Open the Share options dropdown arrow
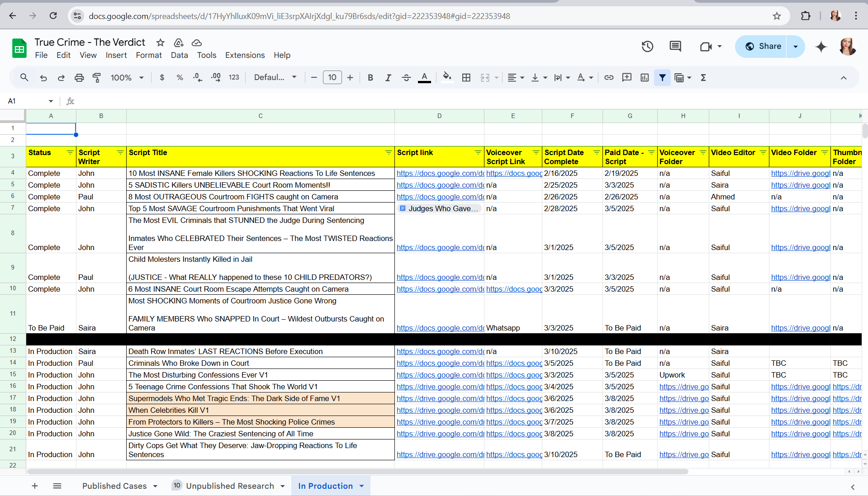This screenshot has width=868, height=496. click(796, 46)
